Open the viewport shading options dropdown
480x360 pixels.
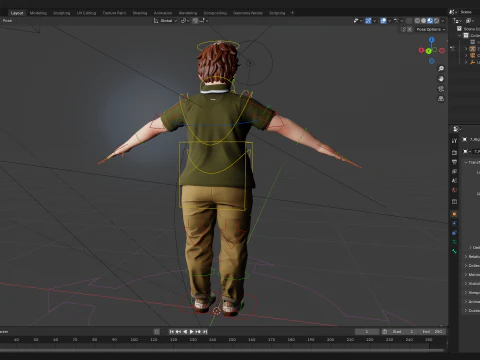tap(443, 21)
